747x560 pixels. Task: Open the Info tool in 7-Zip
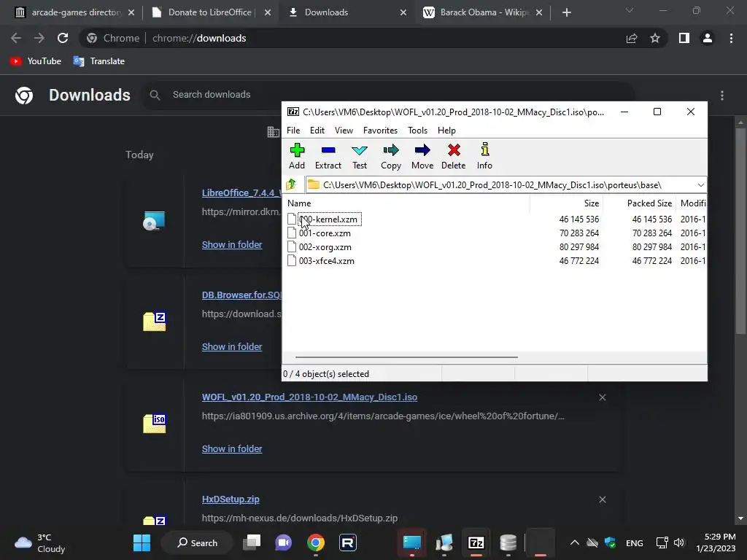(x=484, y=156)
